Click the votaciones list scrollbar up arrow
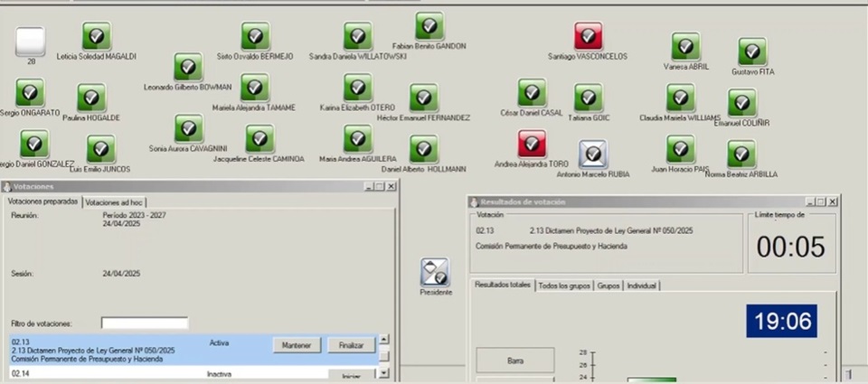The image size is (868, 384). tap(385, 339)
